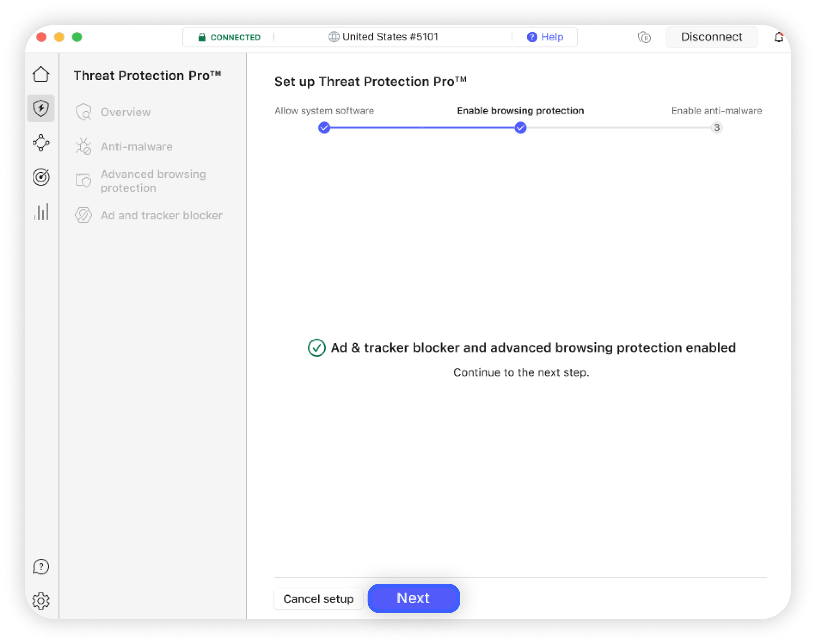
Task: Select the Threat Protection shield icon
Action: tap(41, 108)
